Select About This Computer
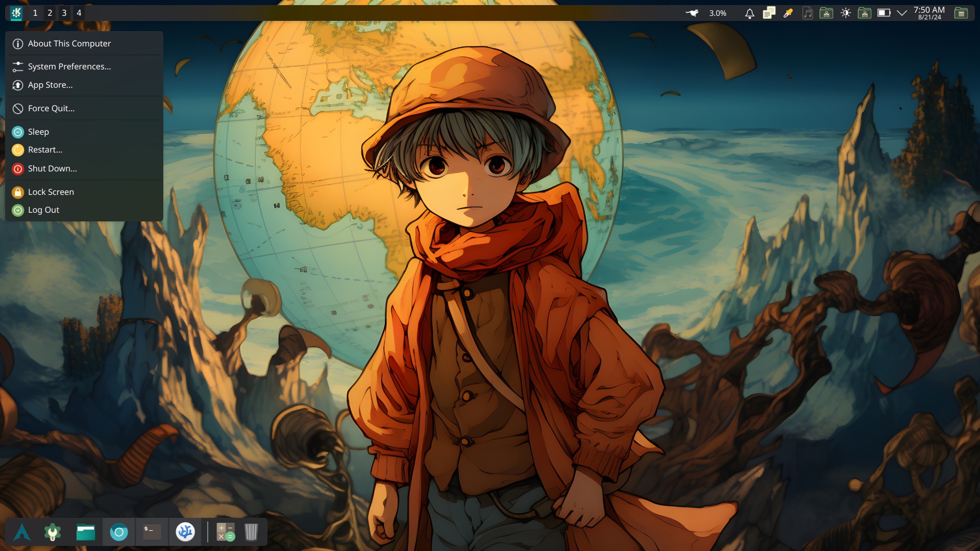This screenshot has width=980, height=551. point(69,44)
